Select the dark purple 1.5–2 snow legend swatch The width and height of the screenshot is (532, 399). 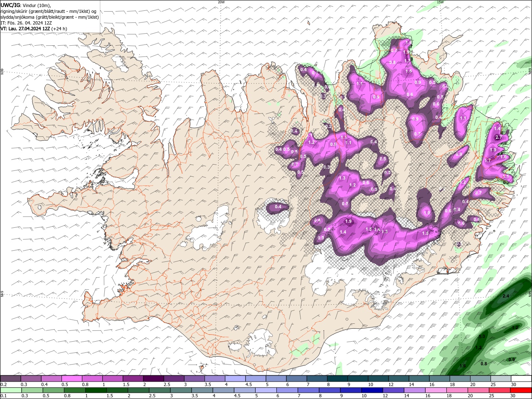click(x=133, y=379)
